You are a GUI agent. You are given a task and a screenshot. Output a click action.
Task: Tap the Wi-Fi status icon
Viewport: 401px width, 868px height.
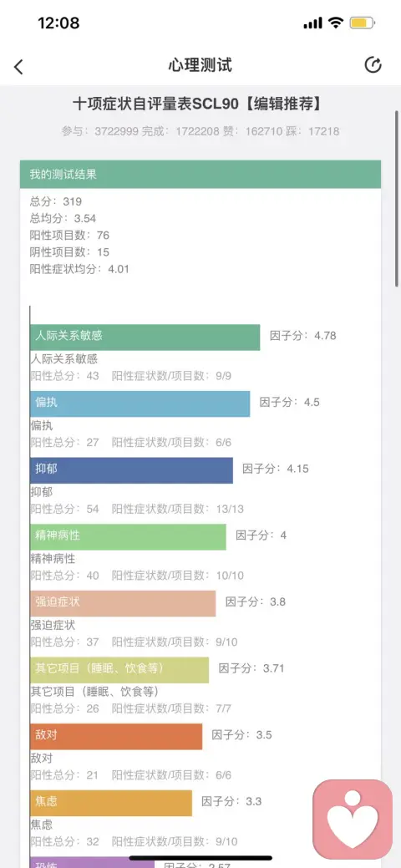(335, 23)
